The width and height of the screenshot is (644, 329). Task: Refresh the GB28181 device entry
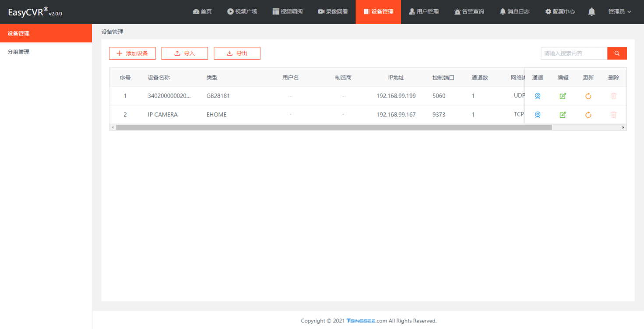[588, 96]
